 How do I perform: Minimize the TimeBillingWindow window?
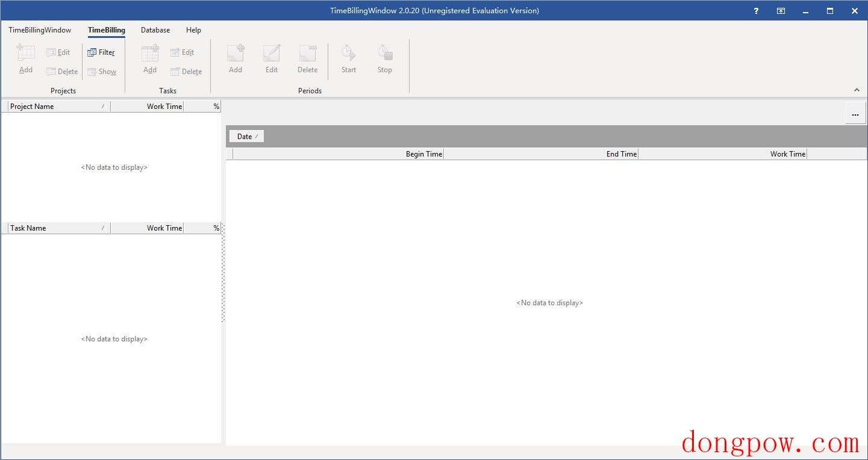pyautogui.click(x=805, y=11)
